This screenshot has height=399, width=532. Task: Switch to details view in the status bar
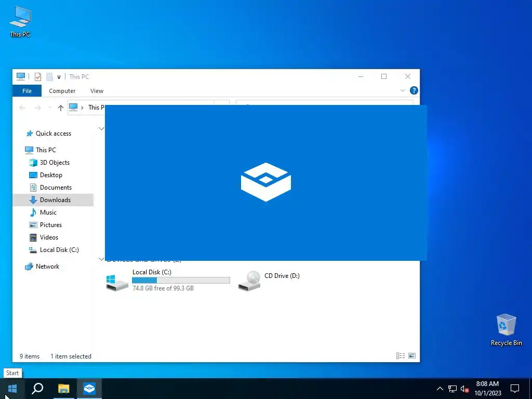click(x=401, y=355)
